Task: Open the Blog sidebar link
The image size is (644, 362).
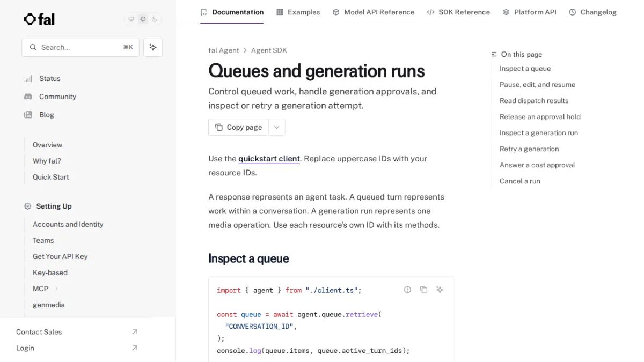Action: click(47, 115)
